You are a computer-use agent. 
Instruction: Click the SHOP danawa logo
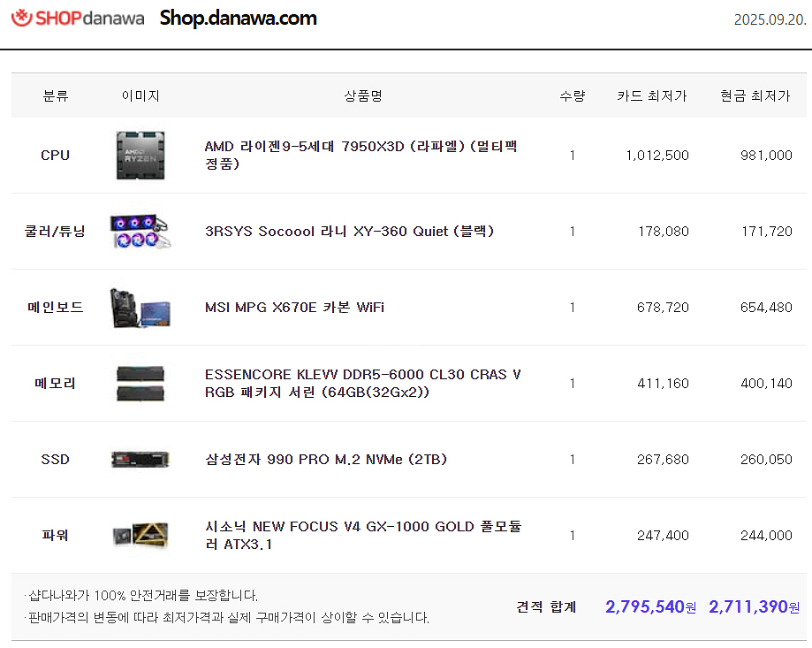tap(78, 19)
